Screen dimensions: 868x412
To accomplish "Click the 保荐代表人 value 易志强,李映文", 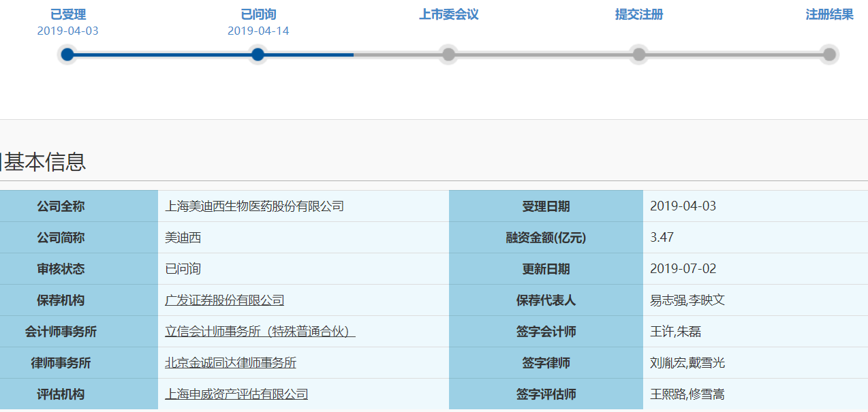I will [x=688, y=300].
